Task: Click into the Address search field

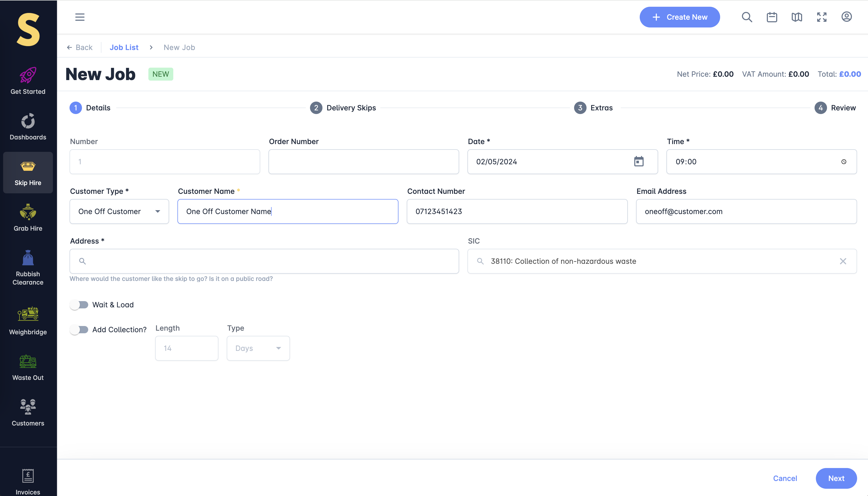Action: coord(264,261)
